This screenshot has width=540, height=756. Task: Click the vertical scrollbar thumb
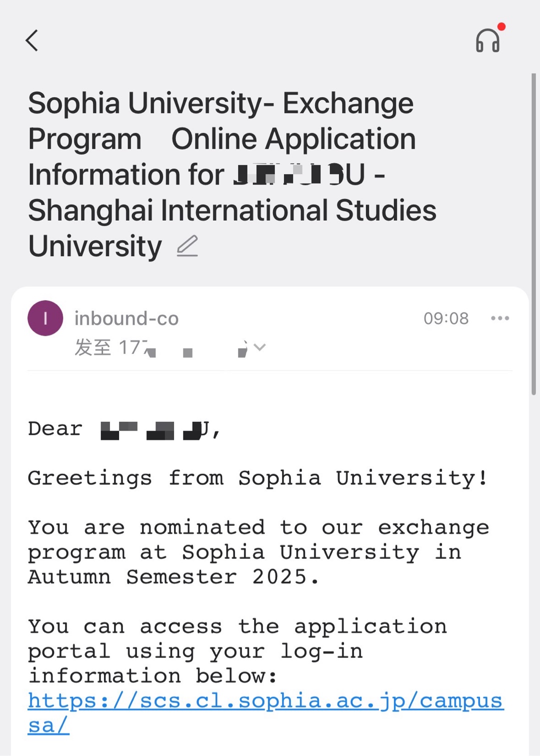pyautogui.click(x=533, y=234)
